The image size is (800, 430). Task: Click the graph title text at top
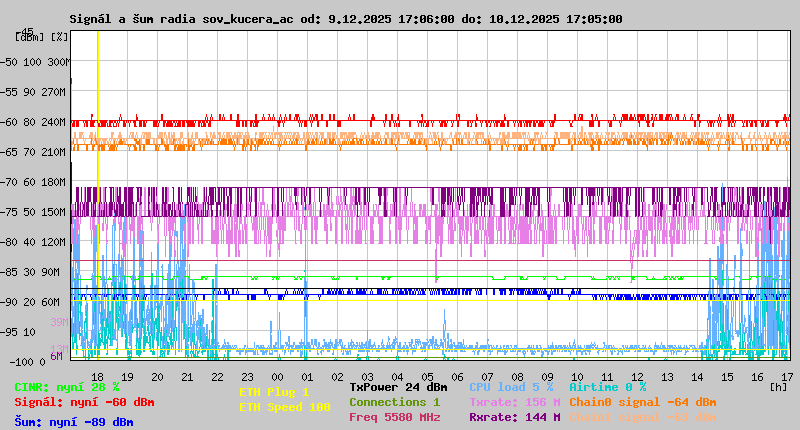(346, 19)
